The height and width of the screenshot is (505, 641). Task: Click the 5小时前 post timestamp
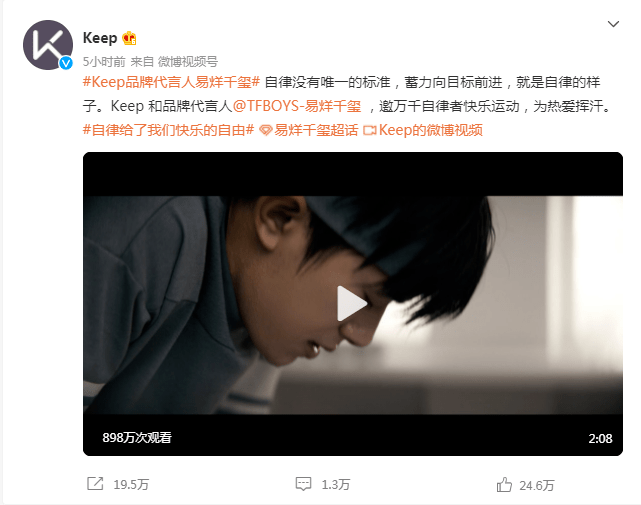(104, 62)
